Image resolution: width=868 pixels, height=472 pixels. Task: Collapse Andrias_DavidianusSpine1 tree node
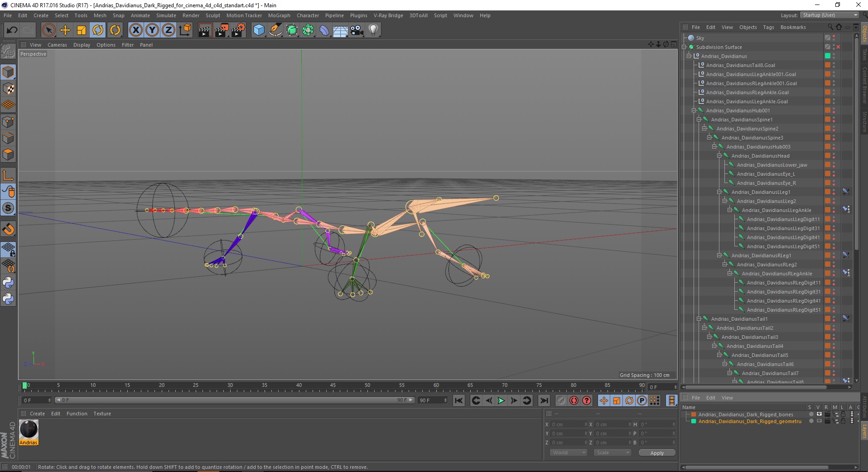tap(699, 120)
